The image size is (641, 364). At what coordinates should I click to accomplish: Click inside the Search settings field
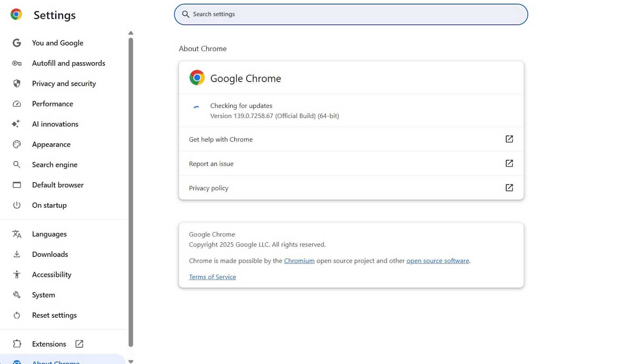[350, 14]
